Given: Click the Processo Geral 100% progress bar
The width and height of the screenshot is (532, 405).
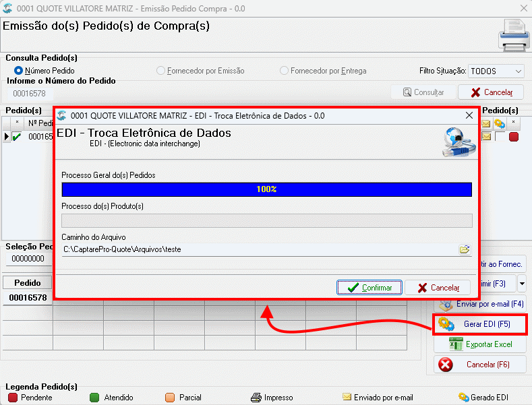Looking at the screenshot, I should pyautogui.click(x=267, y=189).
